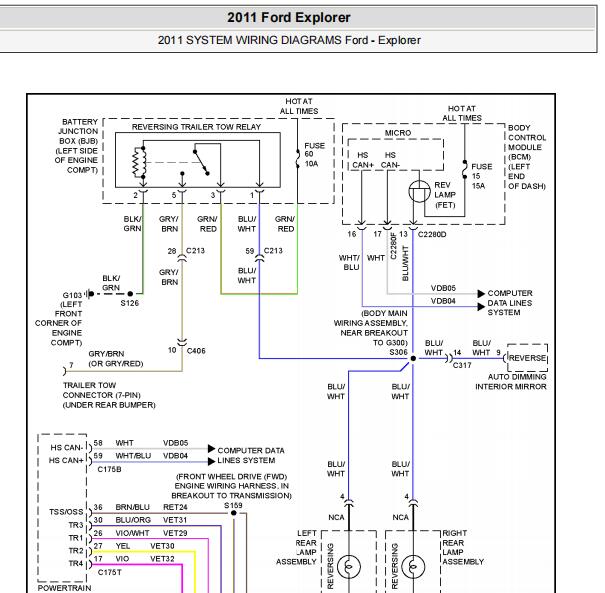Click the relay switch contact symbol in the relay
605x593 pixels.
(201, 162)
